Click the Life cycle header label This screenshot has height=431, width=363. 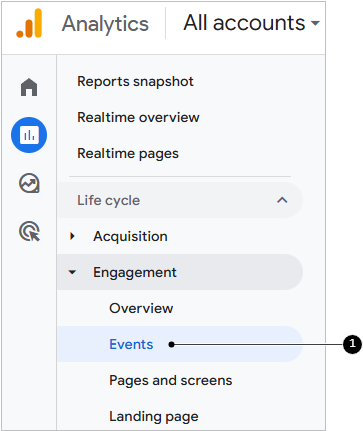click(109, 200)
